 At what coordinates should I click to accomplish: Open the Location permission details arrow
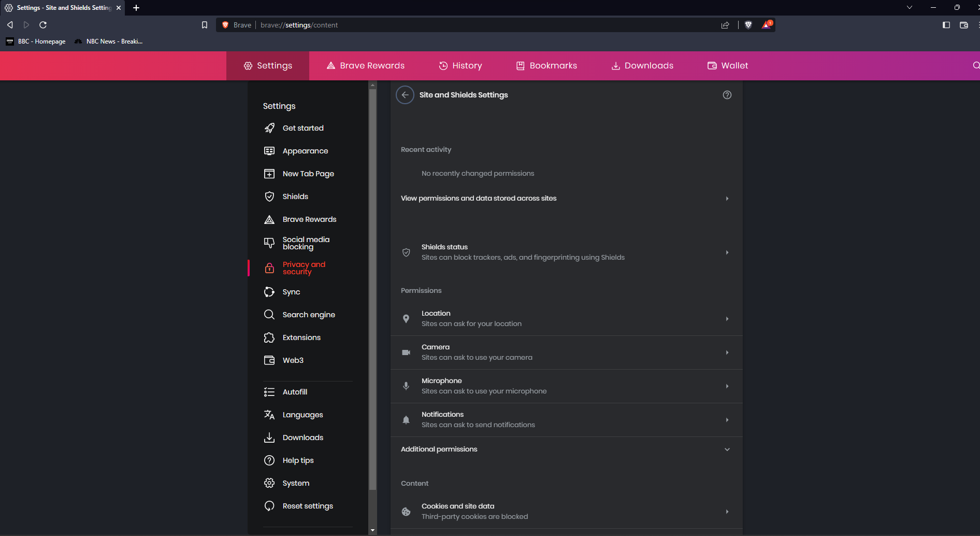[727, 319]
